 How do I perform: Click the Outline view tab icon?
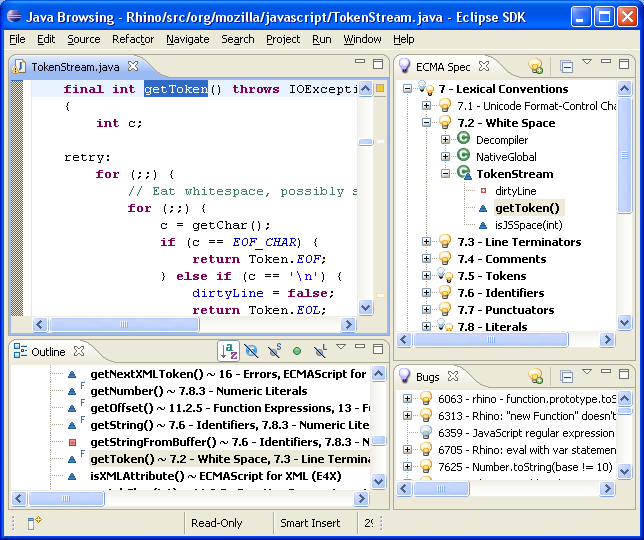20,352
